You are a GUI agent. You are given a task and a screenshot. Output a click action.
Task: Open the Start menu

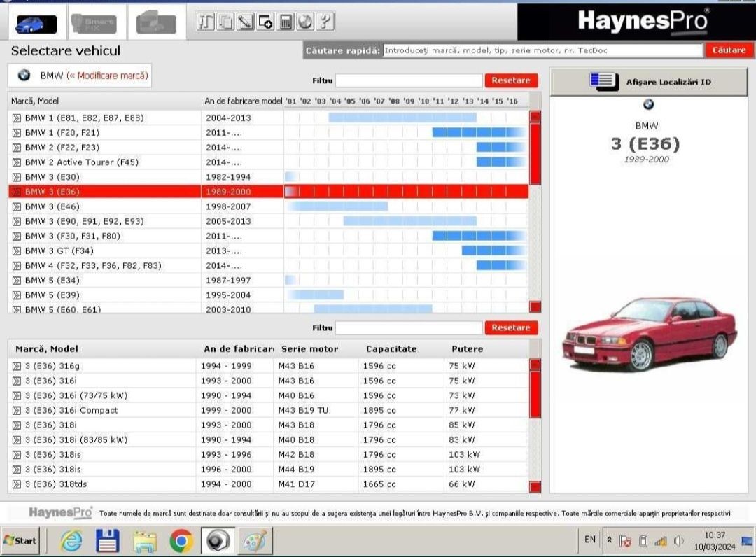[20, 541]
